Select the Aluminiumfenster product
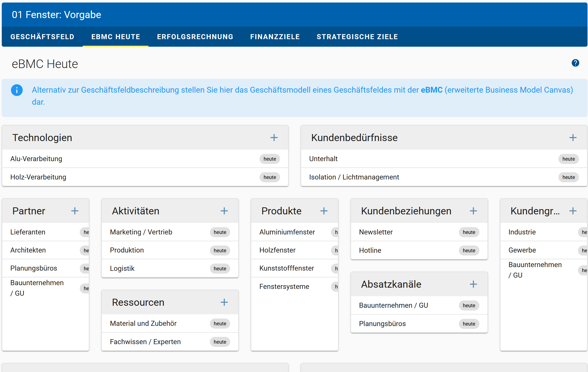This screenshot has width=588, height=372. 295,232
